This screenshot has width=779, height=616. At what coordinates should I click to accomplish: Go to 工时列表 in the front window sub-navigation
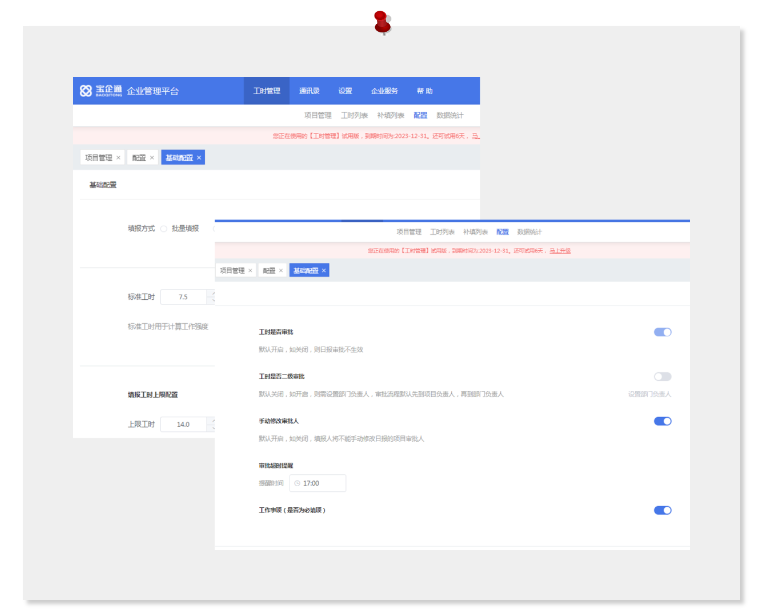(442, 232)
